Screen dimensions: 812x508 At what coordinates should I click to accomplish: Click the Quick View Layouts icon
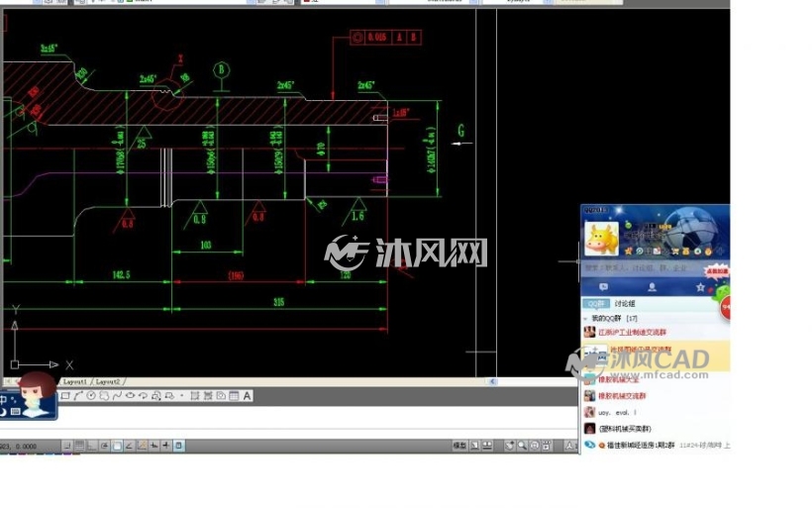coord(475,446)
